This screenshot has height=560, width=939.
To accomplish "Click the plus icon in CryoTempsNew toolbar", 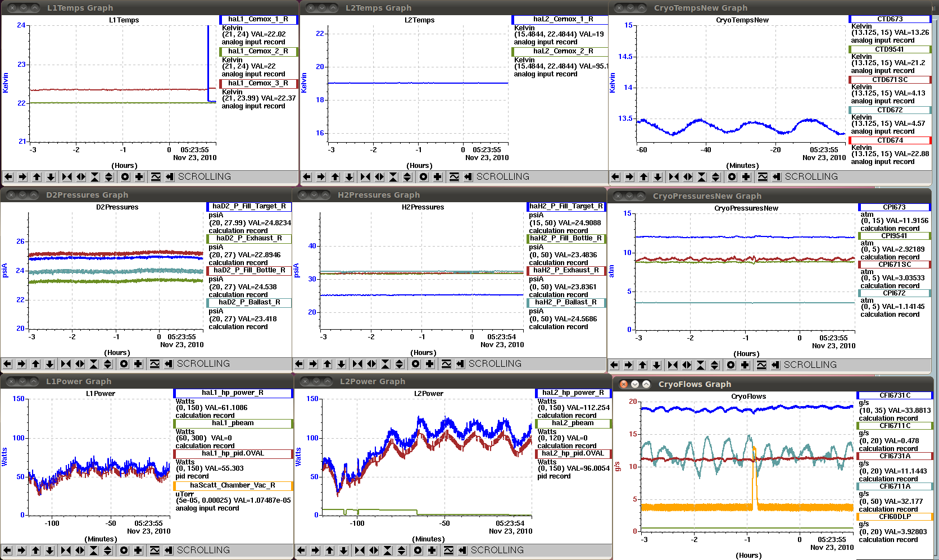I will [x=746, y=177].
